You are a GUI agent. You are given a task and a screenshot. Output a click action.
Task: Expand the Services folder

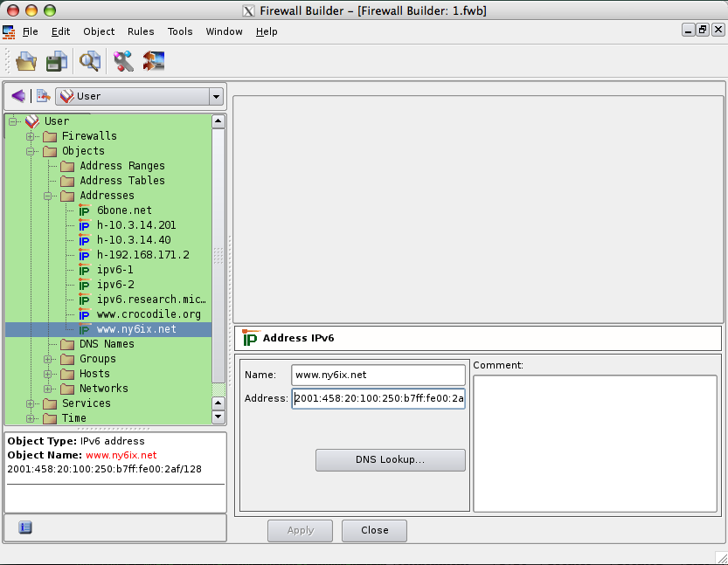point(31,403)
